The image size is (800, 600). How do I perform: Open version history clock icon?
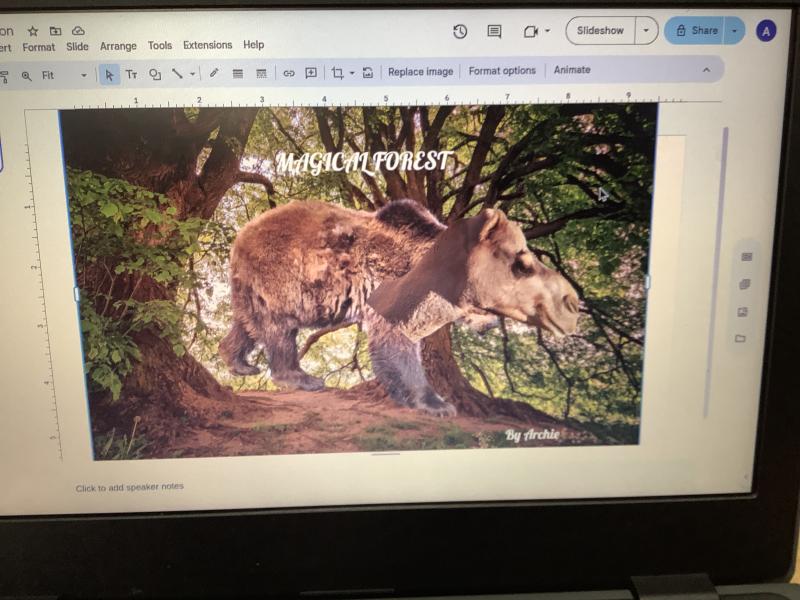[460, 31]
